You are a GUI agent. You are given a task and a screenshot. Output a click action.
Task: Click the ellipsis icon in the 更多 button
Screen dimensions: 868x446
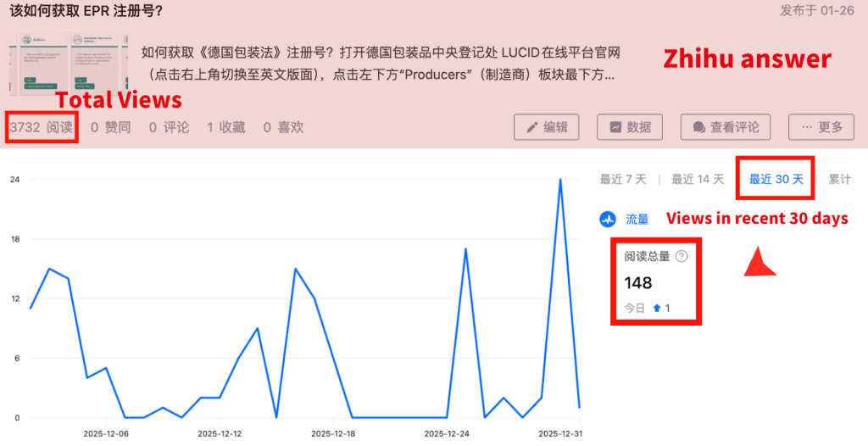[x=804, y=127]
